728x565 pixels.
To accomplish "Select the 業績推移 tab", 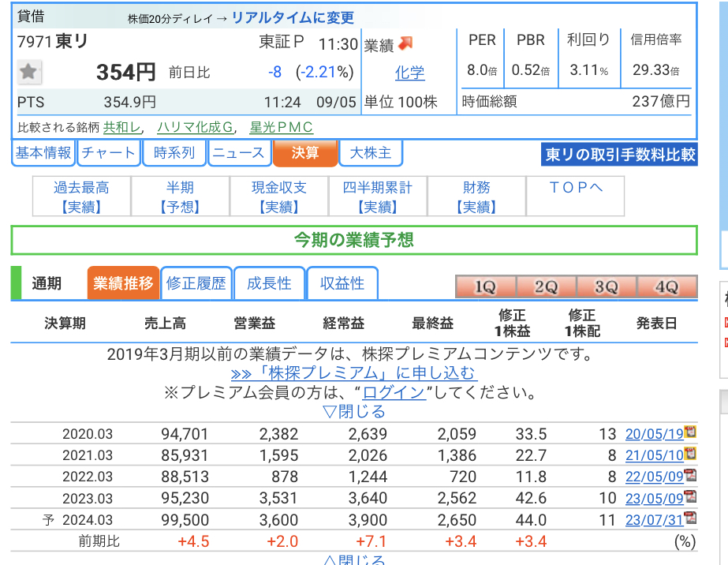I will point(123,283).
